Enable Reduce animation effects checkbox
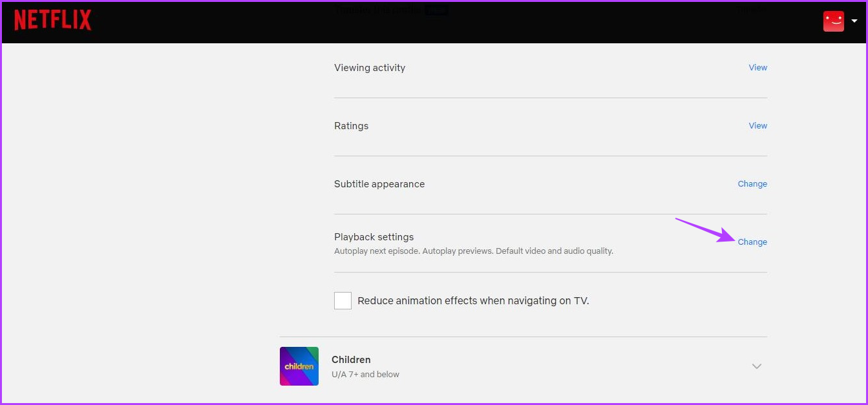The width and height of the screenshot is (868, 405). pos(343,300)
